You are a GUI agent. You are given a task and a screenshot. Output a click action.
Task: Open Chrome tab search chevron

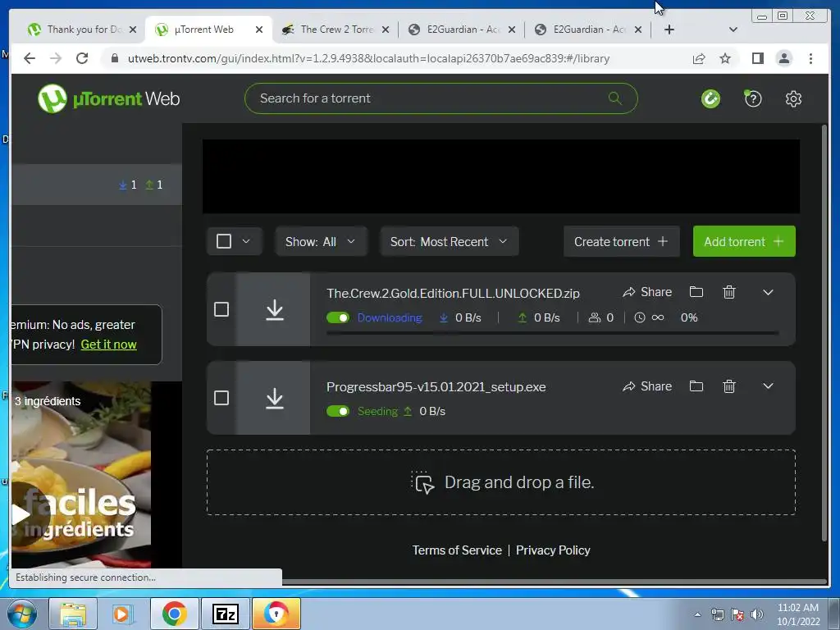tap(733, 30)
